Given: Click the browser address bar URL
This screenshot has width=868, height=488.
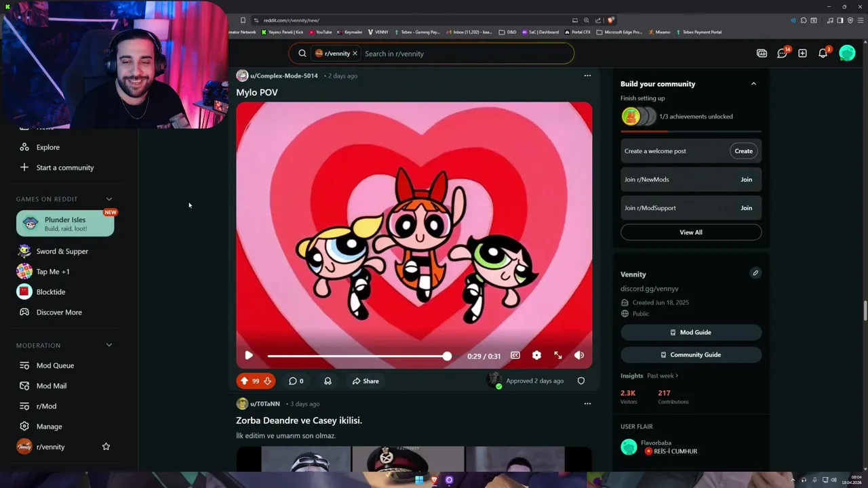Looking at the screenshot, I should [x=291, y=20].
